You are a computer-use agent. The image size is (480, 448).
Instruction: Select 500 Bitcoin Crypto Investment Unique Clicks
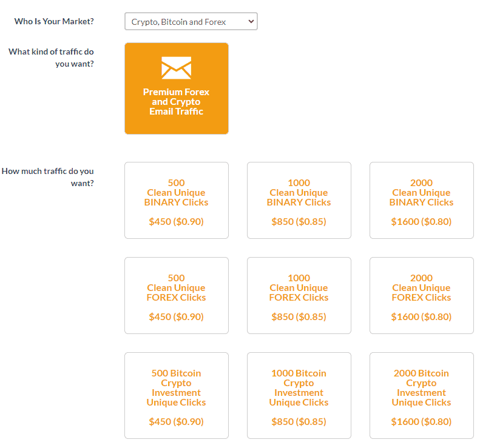click(177, 395)
